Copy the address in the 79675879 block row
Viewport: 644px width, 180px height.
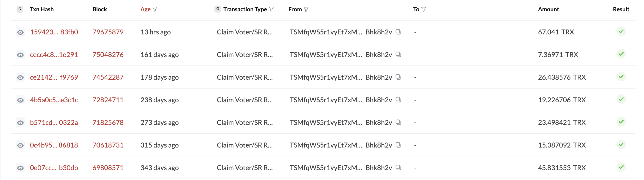(398, 32)
